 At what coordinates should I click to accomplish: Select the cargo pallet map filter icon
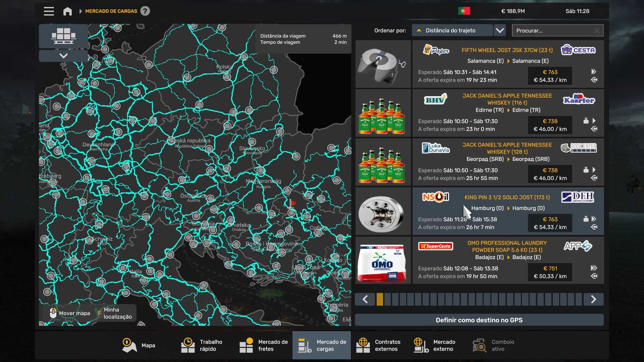click(x=63, y=36)
